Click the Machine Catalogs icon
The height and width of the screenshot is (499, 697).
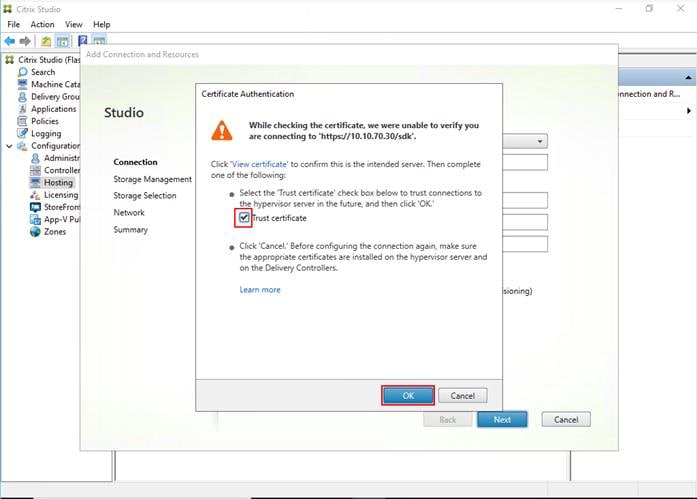click(x=23, y=84)
